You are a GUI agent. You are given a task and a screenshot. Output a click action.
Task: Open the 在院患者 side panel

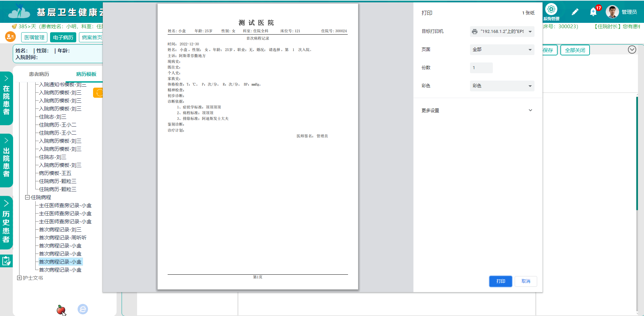click(x=6, y=98)
